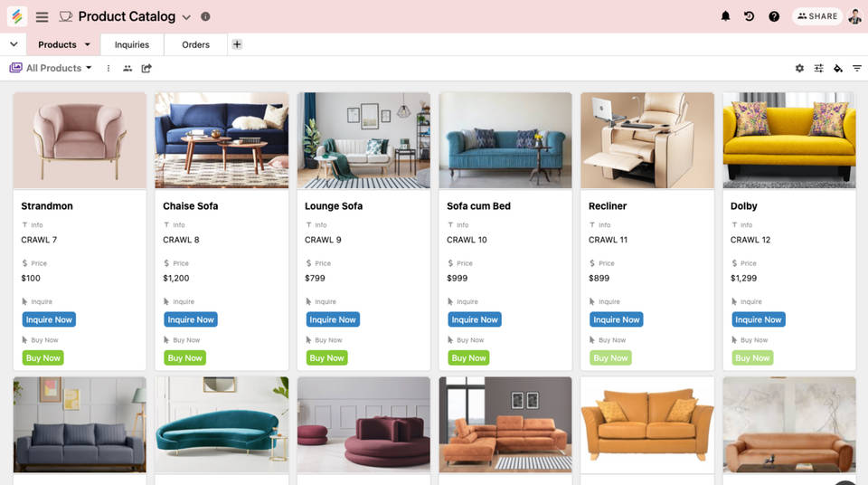Click the export view share icon

click(x=146, y=68)
